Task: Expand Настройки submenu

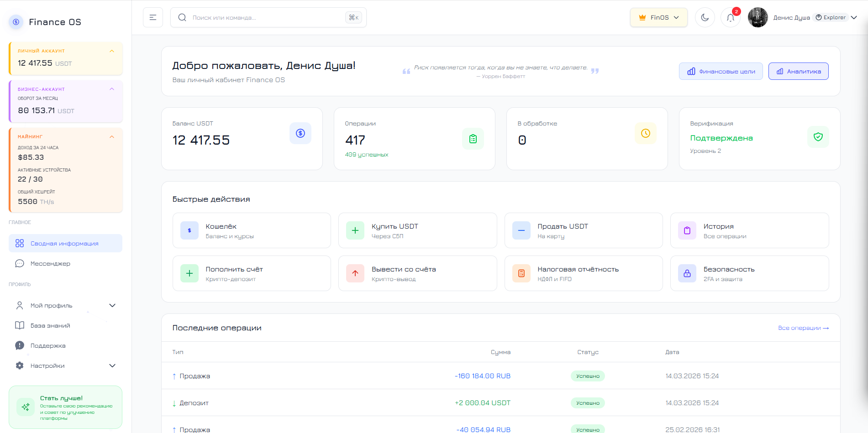Action: (112, 365)
